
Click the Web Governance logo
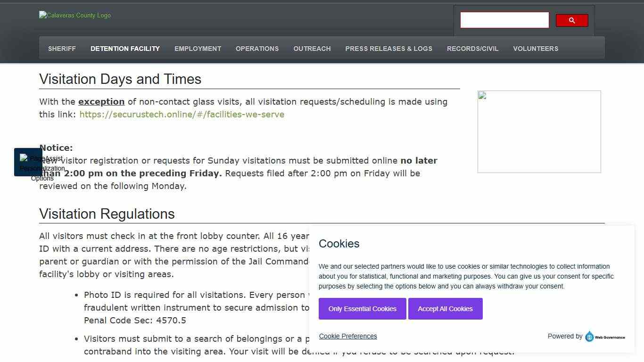605,337
